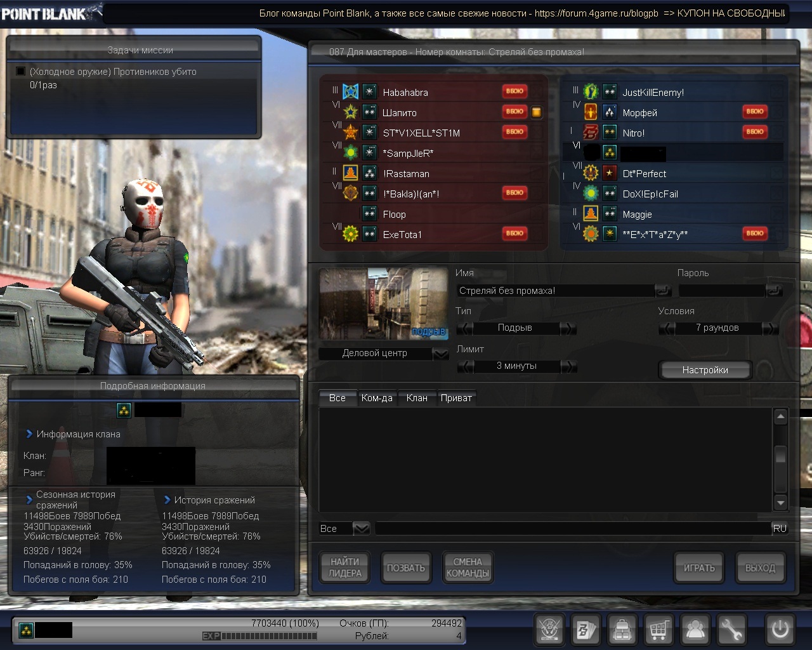This screenshot has height=650, width=812.
Task: Open settings via the wrench icon
Action: pos(731,630)
